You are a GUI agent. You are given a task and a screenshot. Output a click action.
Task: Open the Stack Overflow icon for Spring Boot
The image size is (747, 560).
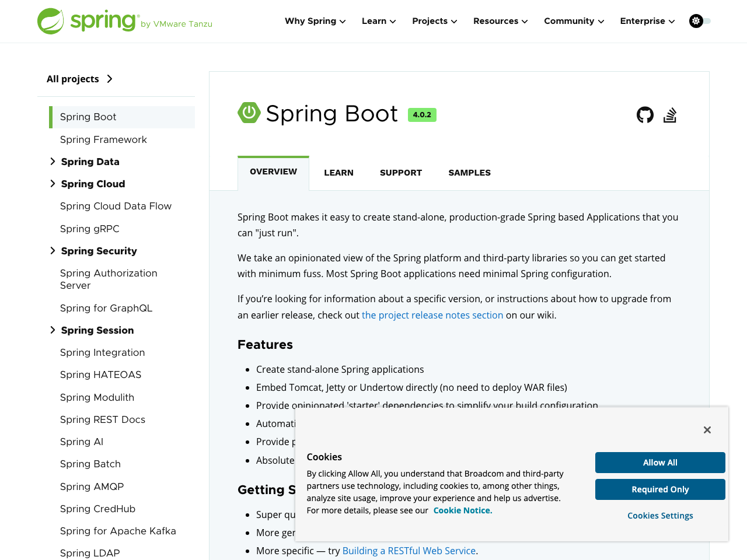point(670,115)
